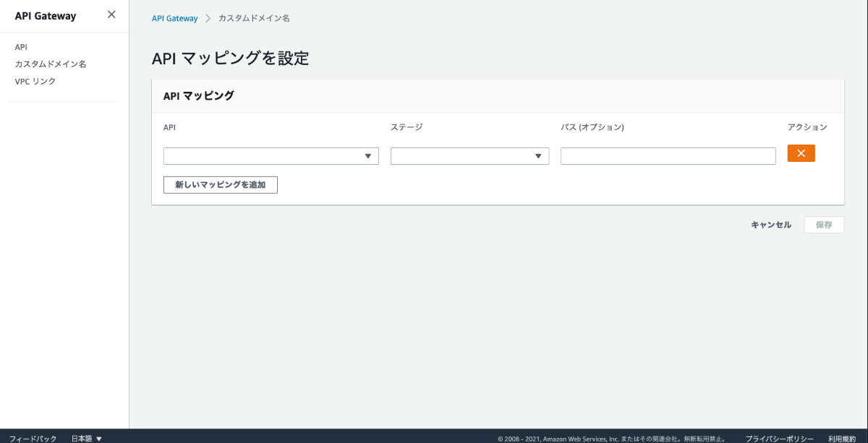This screenshot has width=868, height=443.
Task: Open the API Gateway breadcrumb link
Action: pyautogui.click(x=174, y=18)
